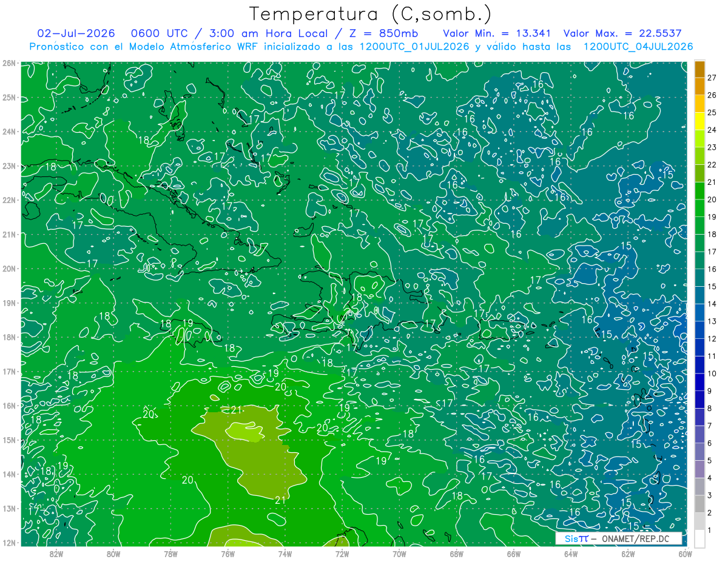Click the 74W longitude axis label
Viewport: 728px width, 562px height.
285,553
